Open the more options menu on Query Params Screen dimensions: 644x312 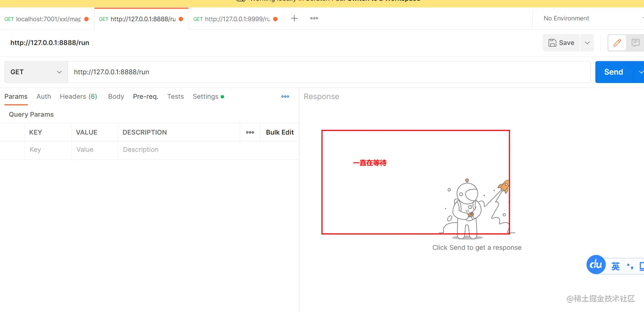(x=250, y=132)
